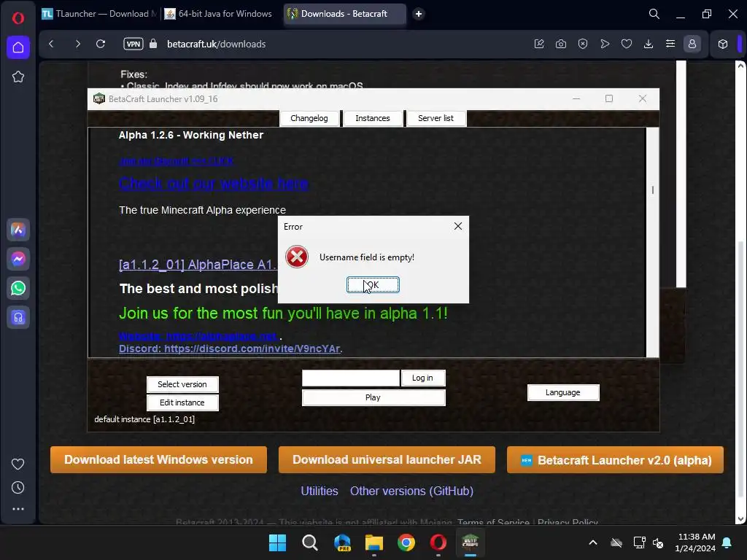This screenshot has height=560, width=747.
Task: Click the username input field
Action: point(351,378)
